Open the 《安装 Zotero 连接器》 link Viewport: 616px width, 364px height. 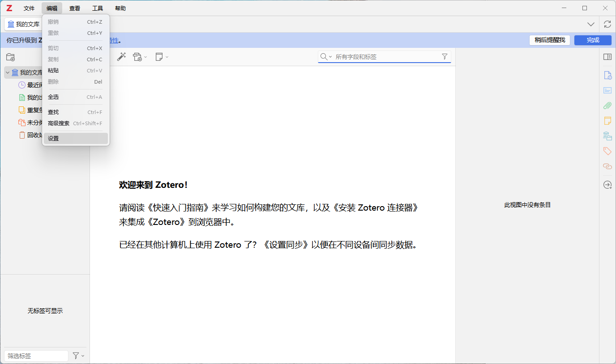375,208
